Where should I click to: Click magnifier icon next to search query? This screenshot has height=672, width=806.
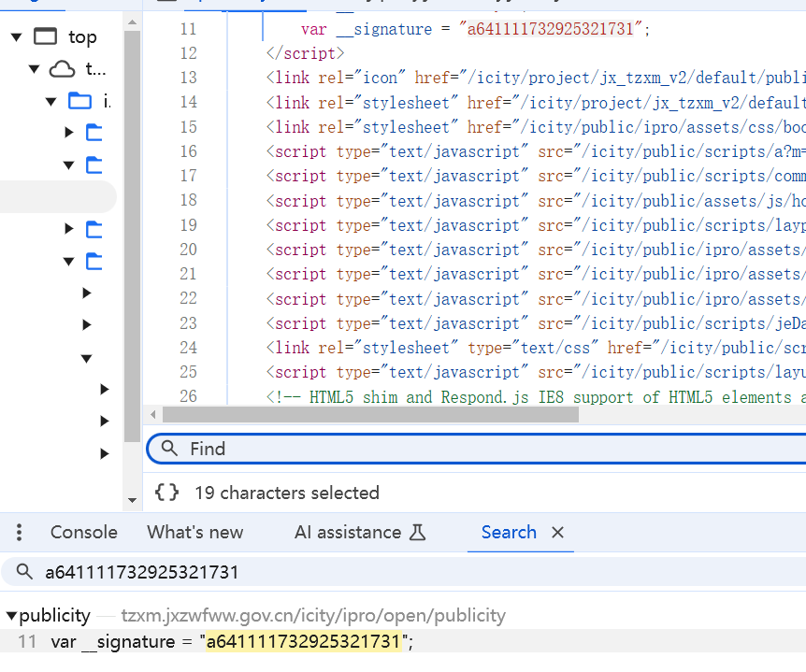coord(25,572)
